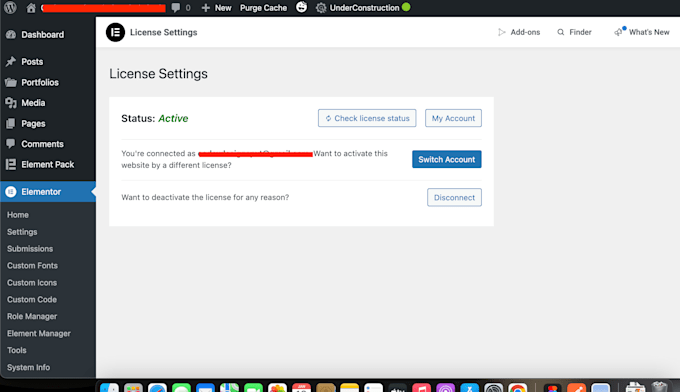
Task: Open UnderConstruction settings from admin bar
Action: 357,8
